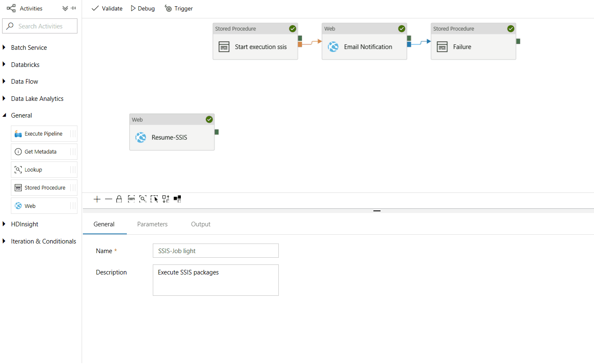Validate the pipeline

click(107, 8)
